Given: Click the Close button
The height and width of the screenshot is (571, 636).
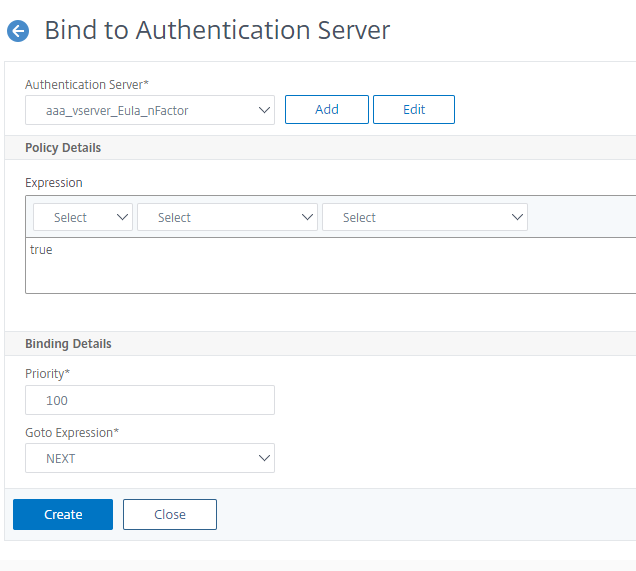Looking at the screenshot, I should pyautogui.click(x=170, y=514).
